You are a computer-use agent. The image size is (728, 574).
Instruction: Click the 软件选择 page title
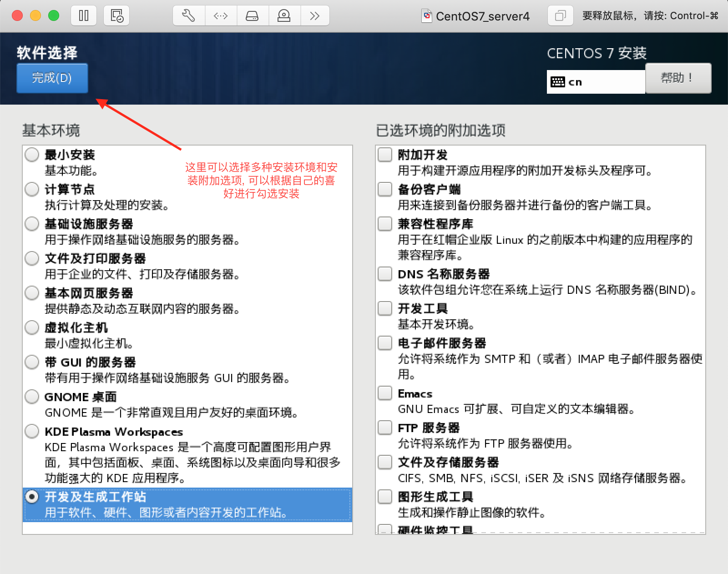coord(47,53)
